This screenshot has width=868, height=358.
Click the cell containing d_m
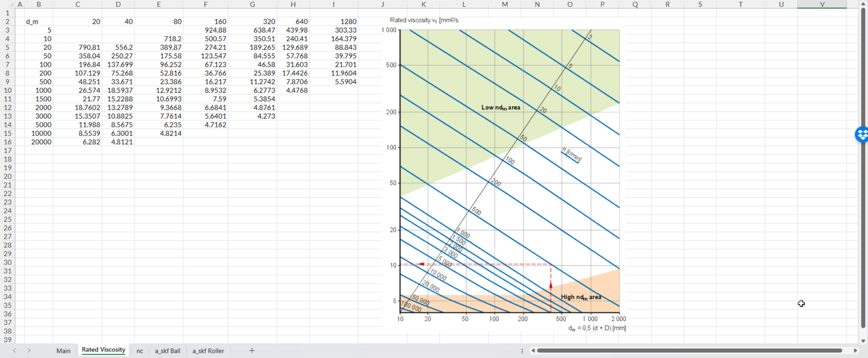click(x=39, y=21)
